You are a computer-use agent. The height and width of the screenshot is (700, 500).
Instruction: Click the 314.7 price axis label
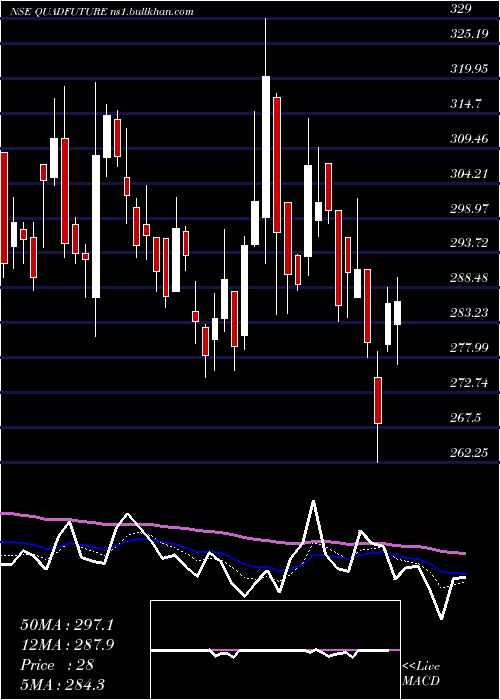click(466, 104)
